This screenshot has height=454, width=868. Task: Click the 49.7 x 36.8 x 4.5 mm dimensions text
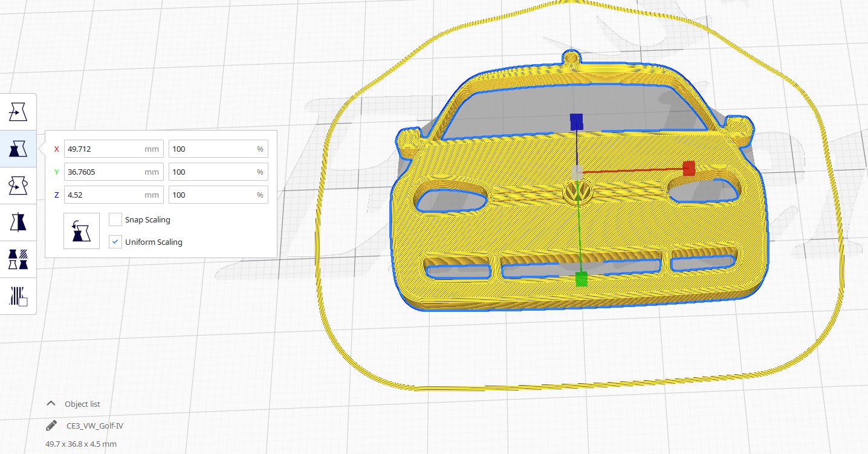[x=81, y=444]
